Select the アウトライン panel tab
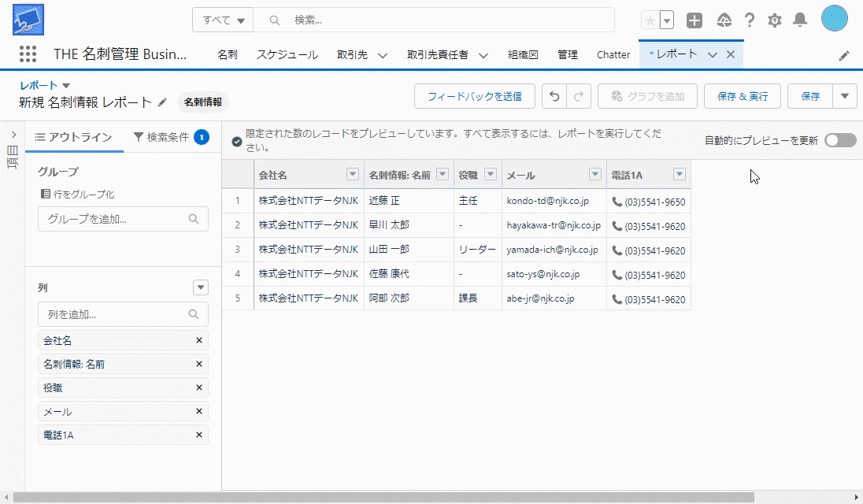Image resolution: width=863 pixels, height=504 pixels. 74,137
